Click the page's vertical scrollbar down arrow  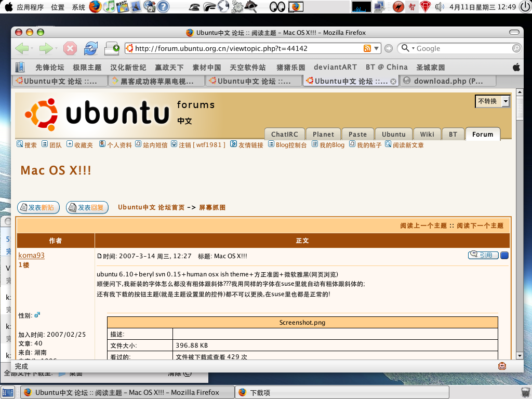[520, 355]
